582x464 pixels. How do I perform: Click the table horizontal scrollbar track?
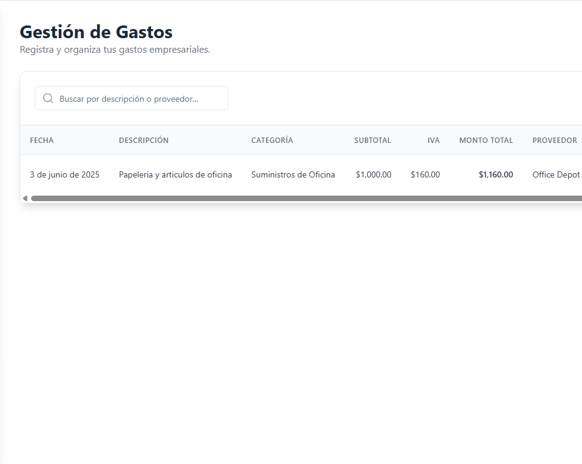tap(306, 198)
